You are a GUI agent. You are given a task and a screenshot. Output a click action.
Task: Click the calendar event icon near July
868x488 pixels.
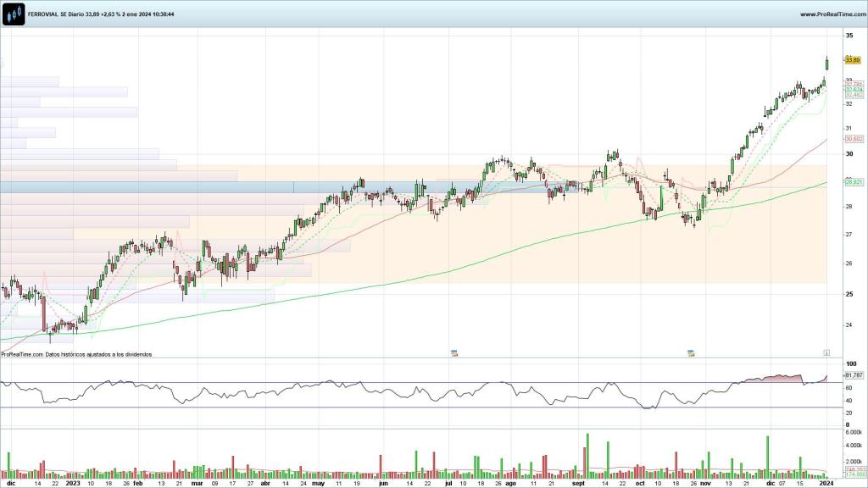tap(454, 352)
